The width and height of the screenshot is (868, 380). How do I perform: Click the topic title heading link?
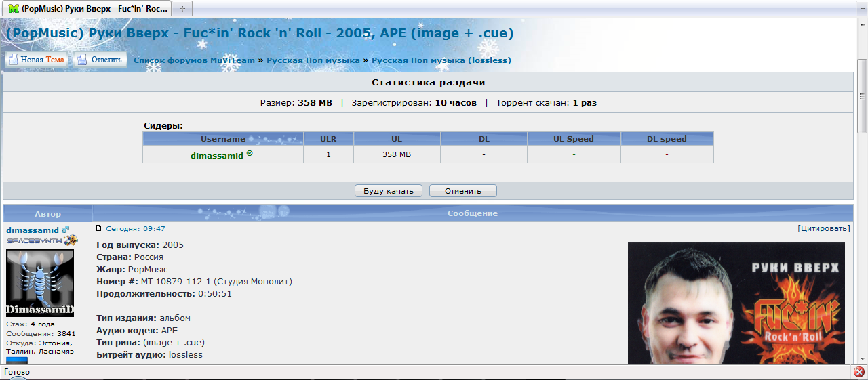[x=260, y=33]
